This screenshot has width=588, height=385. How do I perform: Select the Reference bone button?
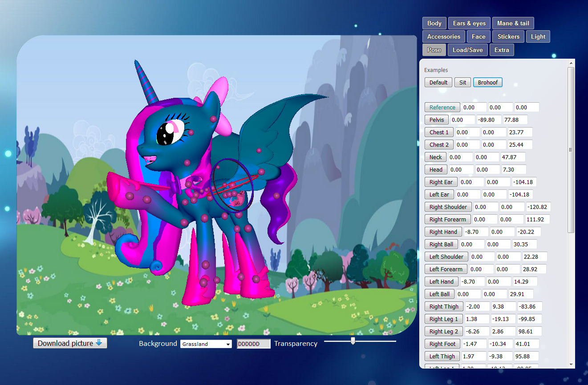pyautogui.click(x=442, y=107)
